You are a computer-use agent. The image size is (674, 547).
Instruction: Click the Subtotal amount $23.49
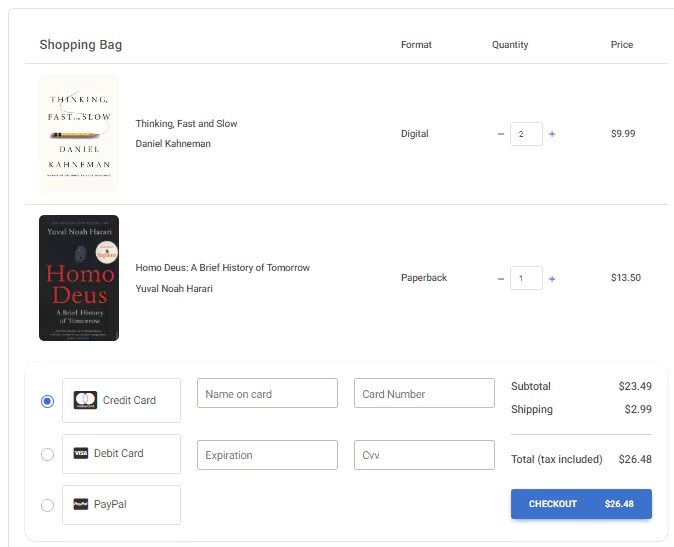coord(635,386)
